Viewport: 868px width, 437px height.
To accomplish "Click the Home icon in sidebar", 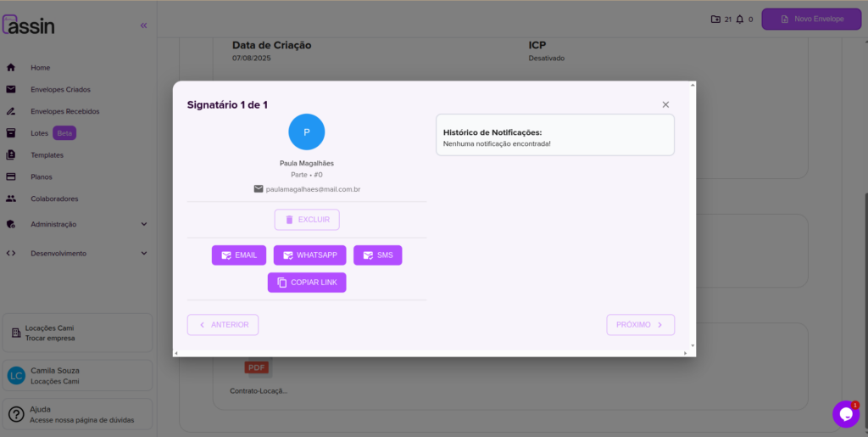I will pyautogui.click(x=11, y=67).
